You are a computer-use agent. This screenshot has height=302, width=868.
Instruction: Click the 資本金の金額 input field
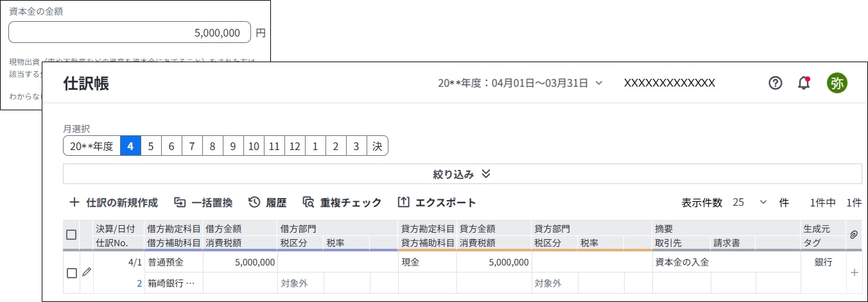tap(130, 33)
